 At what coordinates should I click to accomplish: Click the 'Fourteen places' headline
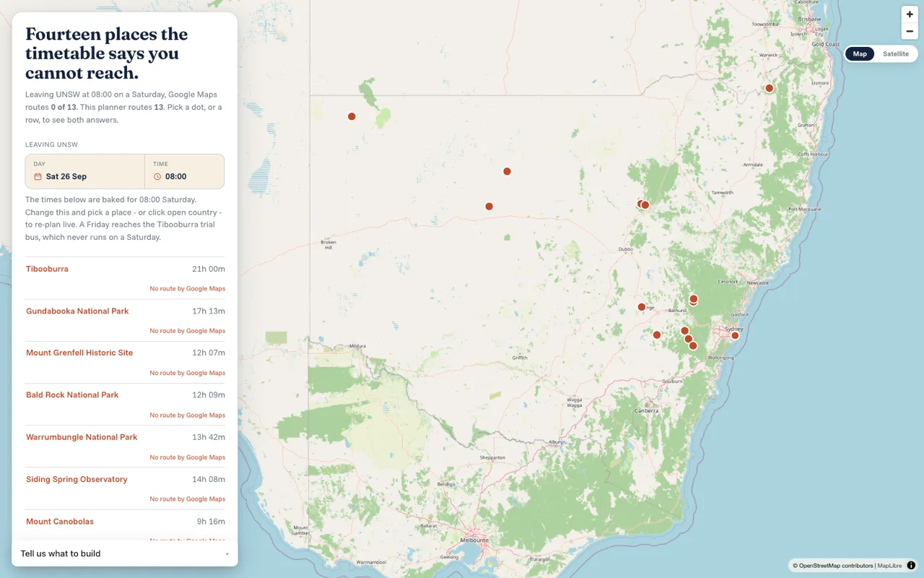pos(106,53)
